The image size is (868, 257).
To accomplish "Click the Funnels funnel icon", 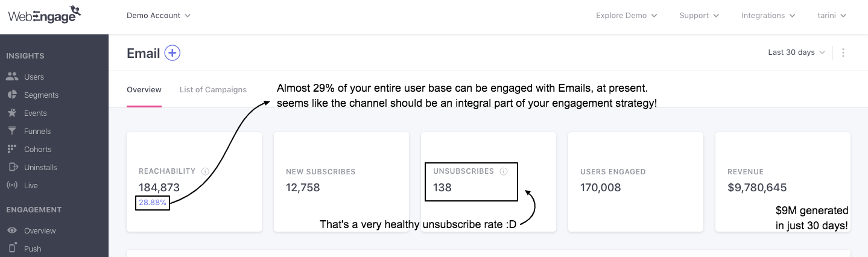I will tap(12, 131).
